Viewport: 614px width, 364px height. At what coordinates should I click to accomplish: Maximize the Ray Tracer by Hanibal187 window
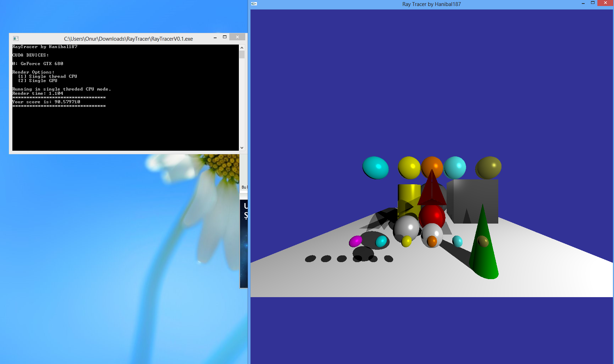593,3
